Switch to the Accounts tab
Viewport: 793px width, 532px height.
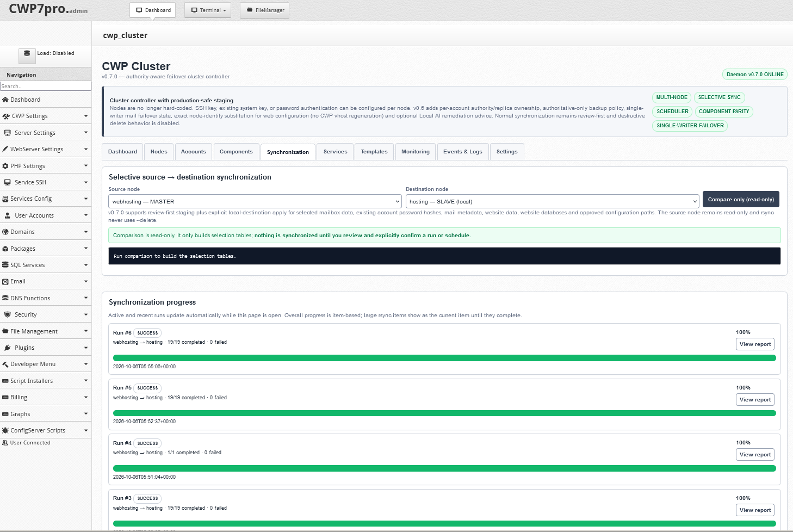click(194, 152)
